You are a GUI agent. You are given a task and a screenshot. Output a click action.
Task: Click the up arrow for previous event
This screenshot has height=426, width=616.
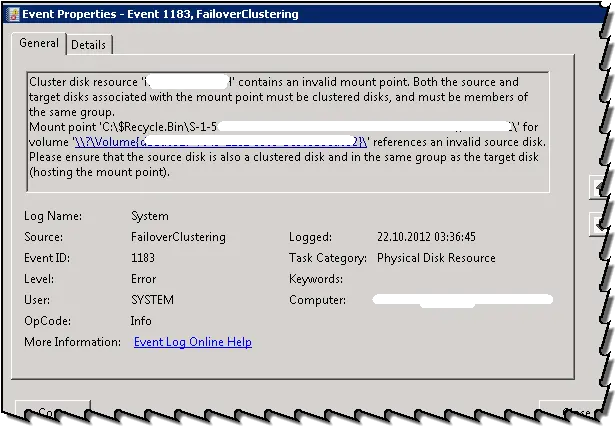point(598,187)
